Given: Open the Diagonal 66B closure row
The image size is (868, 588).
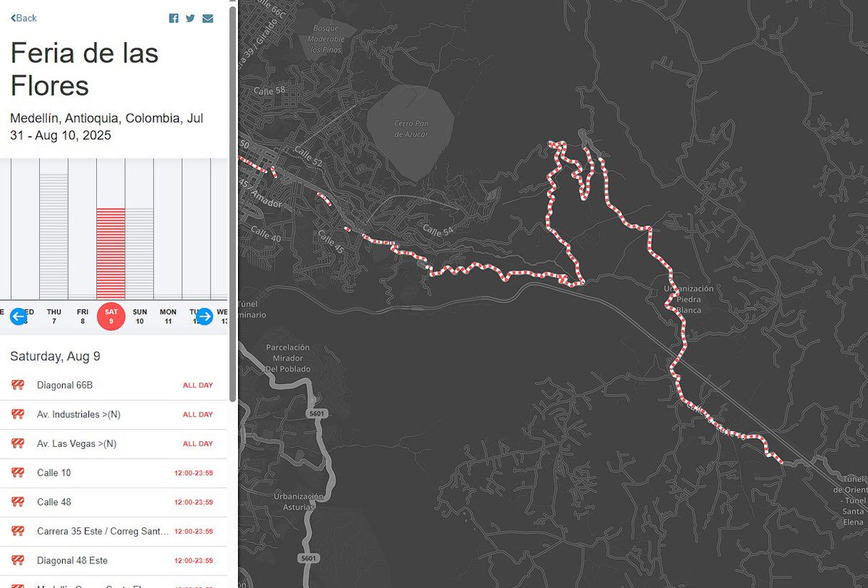Looking at the screenshot, I should click(114, 385).
